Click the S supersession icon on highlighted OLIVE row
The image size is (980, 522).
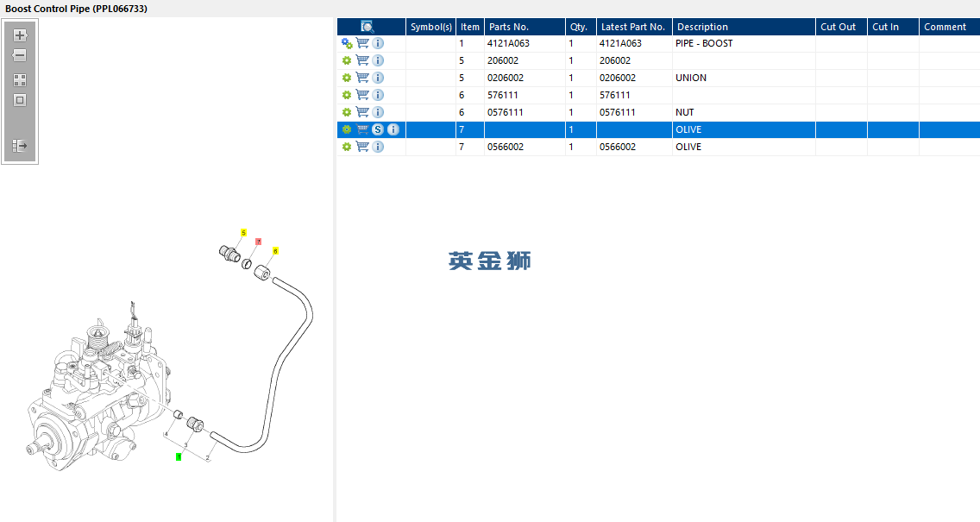coord(378,129)
